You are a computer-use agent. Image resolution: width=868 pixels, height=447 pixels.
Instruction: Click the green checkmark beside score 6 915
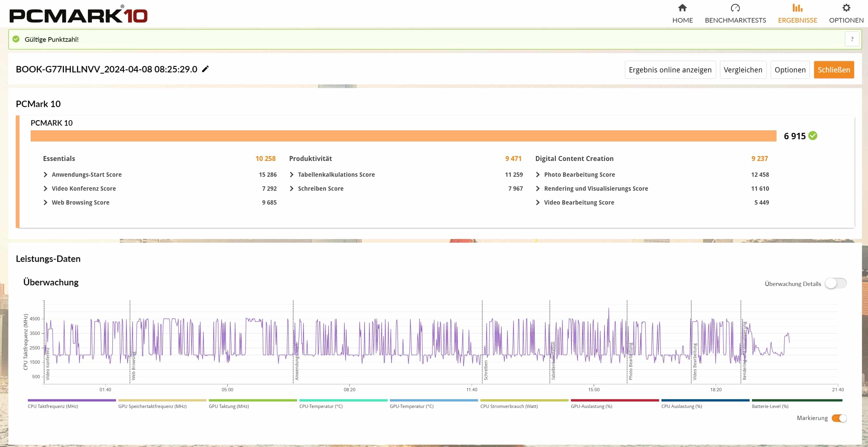click(812, 136)
